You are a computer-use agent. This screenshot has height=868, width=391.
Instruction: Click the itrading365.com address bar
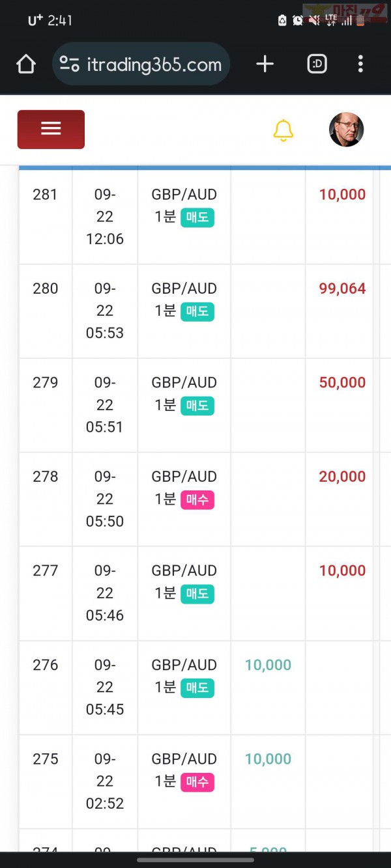tap(141, 64)
